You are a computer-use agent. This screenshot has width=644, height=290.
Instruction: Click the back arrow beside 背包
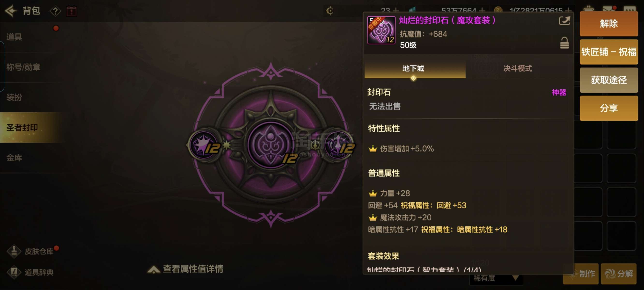click(x=11, y=11)
